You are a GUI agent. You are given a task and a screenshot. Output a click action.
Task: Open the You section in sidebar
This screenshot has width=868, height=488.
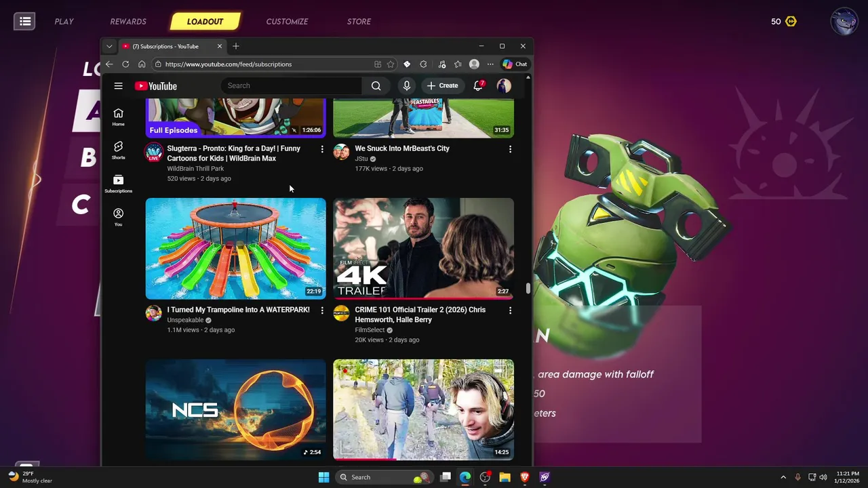118,217
